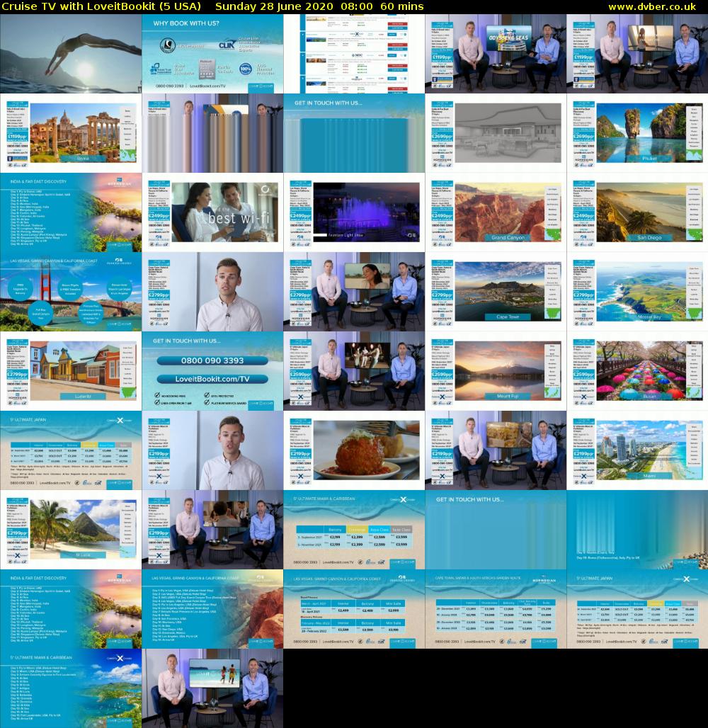Open the Luderitz colourful houses thumbnail
708x728 pixels.
tap(71, 371)
